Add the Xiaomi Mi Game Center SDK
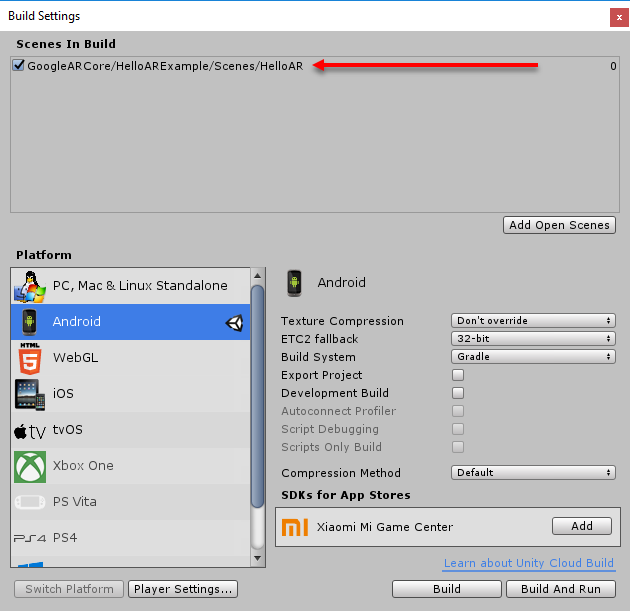 coord(582,526)
